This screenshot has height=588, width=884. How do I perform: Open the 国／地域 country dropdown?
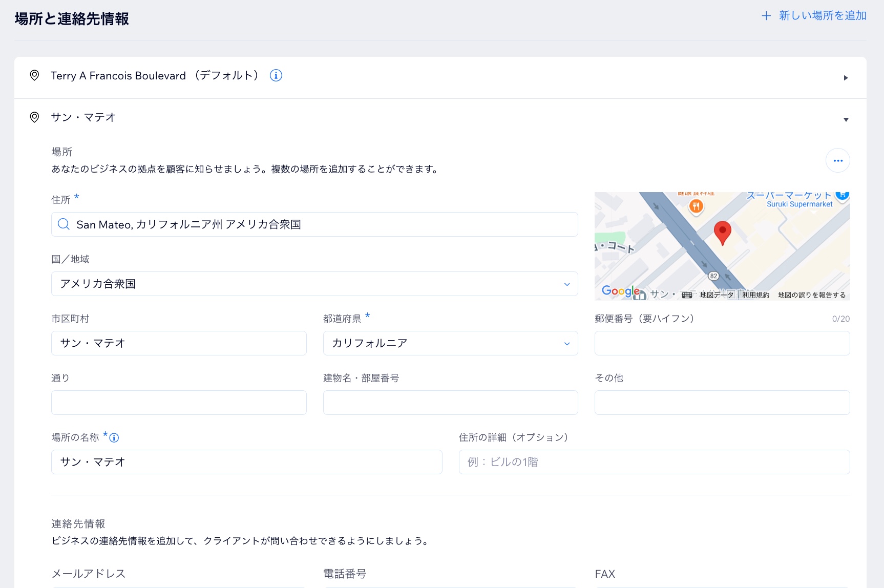(314, 284)
